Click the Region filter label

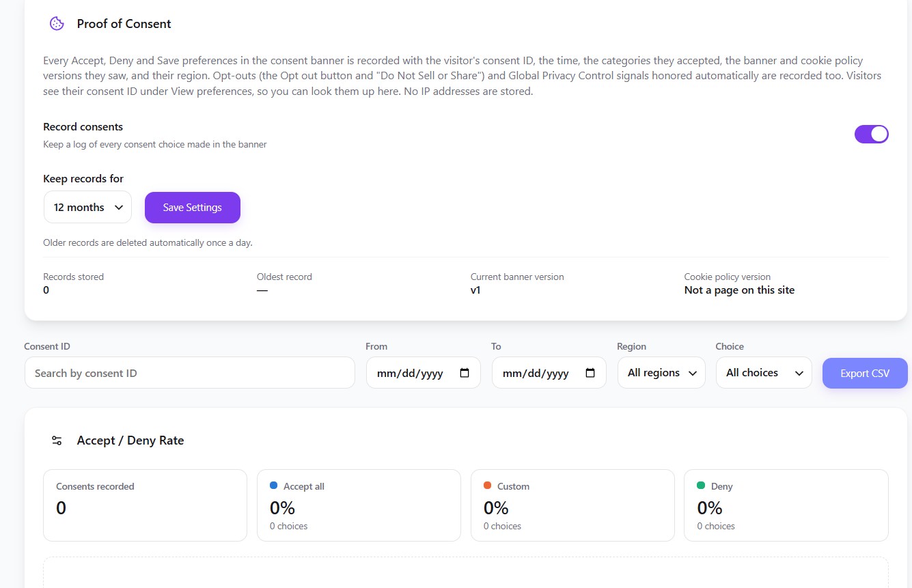[x=631, y=346]
